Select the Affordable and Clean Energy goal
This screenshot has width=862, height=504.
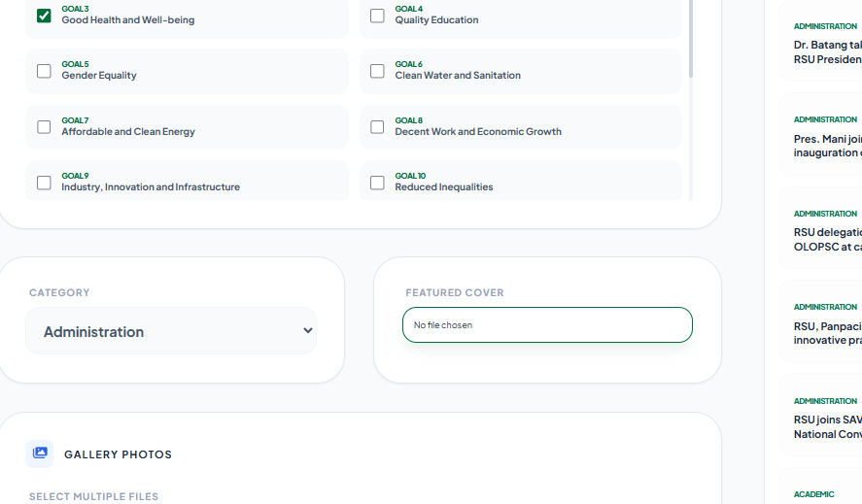pos(44,127)
